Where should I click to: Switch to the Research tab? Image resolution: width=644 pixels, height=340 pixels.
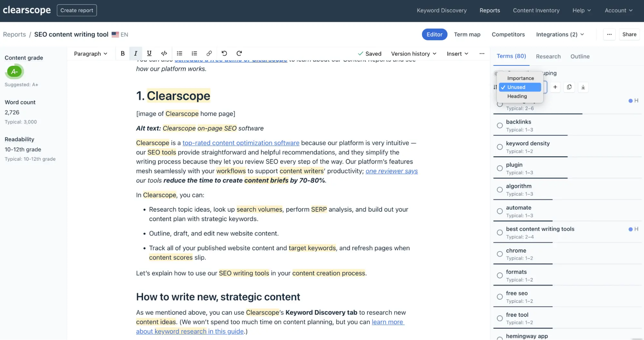[x=548, y=56]
